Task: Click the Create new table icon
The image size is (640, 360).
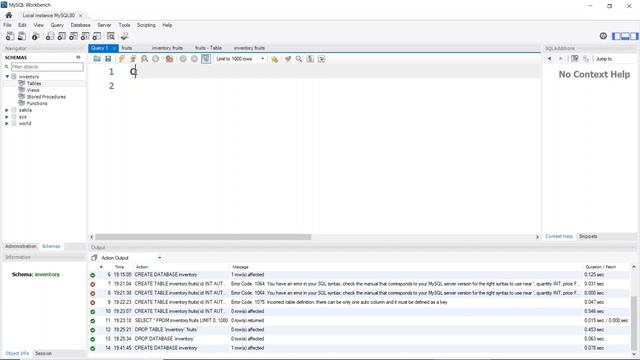Action: 62,36
